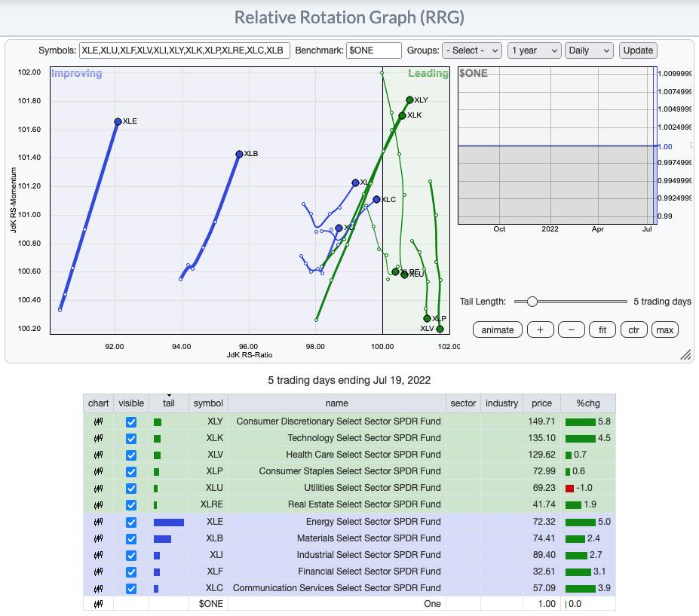Open chart icon for XLF row
The image size is (699, 616).
(x=98, y=572)
